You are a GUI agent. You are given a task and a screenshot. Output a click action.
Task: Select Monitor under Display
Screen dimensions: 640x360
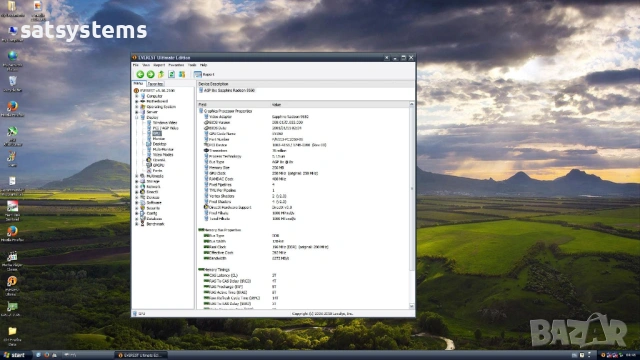(x=159, y=138)
